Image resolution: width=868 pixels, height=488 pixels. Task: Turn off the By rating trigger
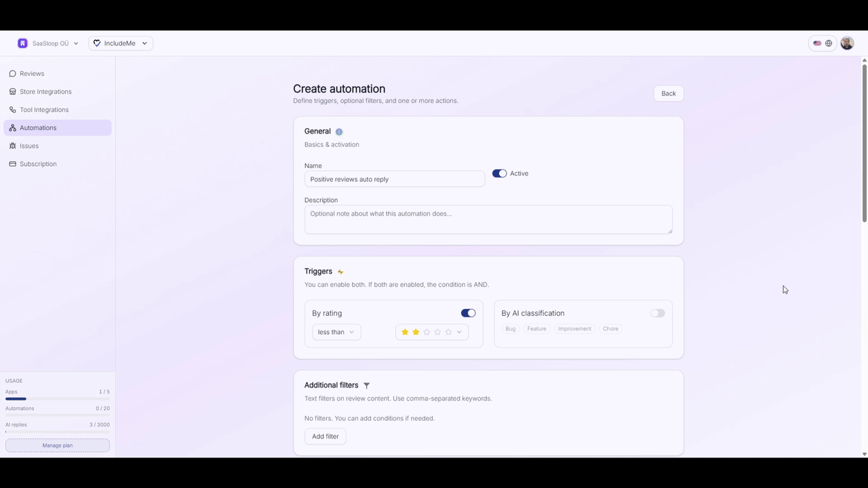[x=468, y=312]
